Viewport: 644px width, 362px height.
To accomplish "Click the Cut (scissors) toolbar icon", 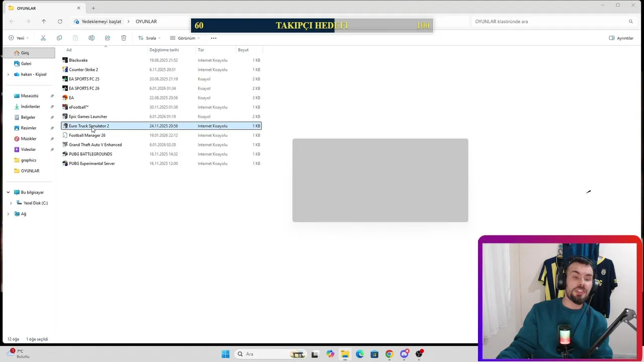I will (x=43, y=38).
